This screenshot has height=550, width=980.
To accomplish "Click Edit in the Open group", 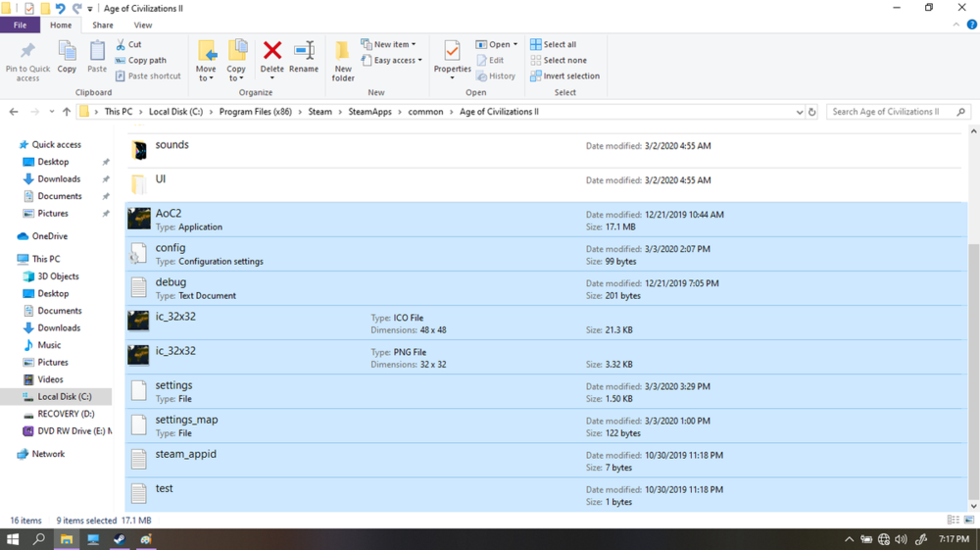I will (x=490, y=60).
